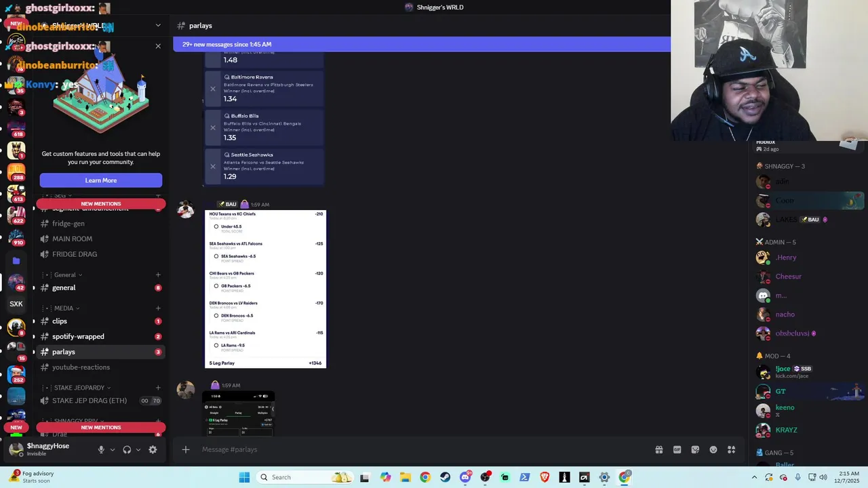This screenshot has height=488, width=868.
Task: Open Windows Start menu
Action: 244,477
